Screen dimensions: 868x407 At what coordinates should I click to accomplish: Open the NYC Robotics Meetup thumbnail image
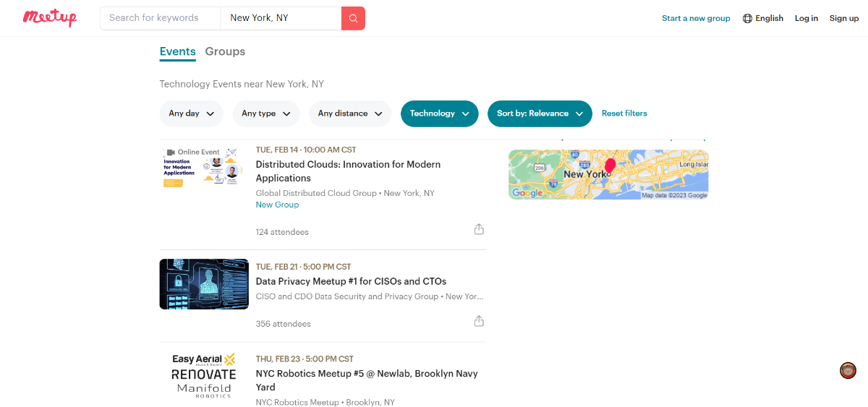pyautogui.click(x=204, y=376)
